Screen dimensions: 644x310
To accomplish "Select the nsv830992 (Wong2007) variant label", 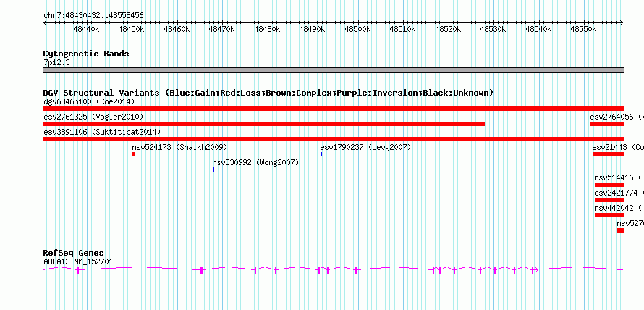I will 255,162.
